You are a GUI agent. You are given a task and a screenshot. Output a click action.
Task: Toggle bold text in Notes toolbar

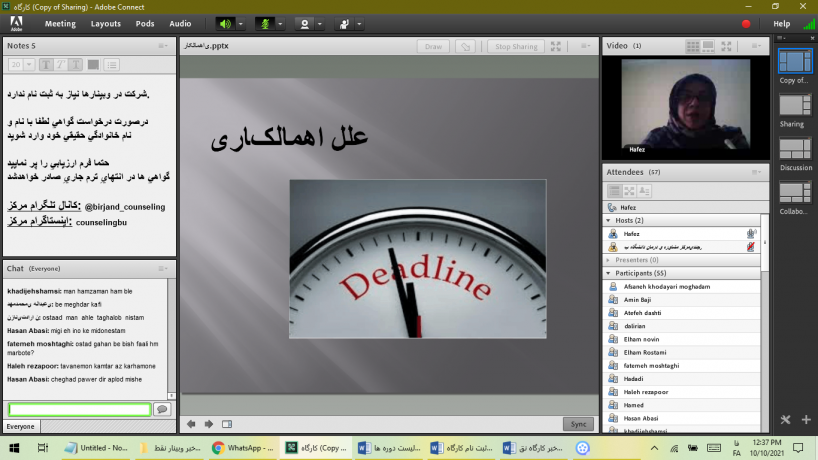pos(46,65)
